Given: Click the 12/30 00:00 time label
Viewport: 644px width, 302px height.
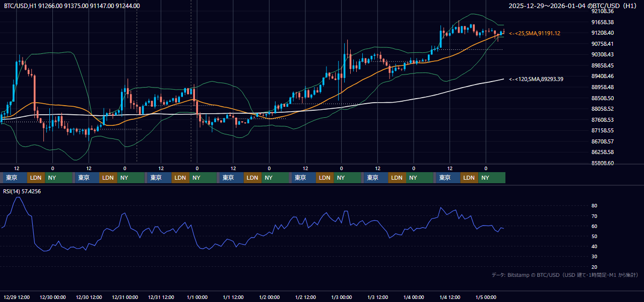Looking at the screenshot, I should click(52, 297).
